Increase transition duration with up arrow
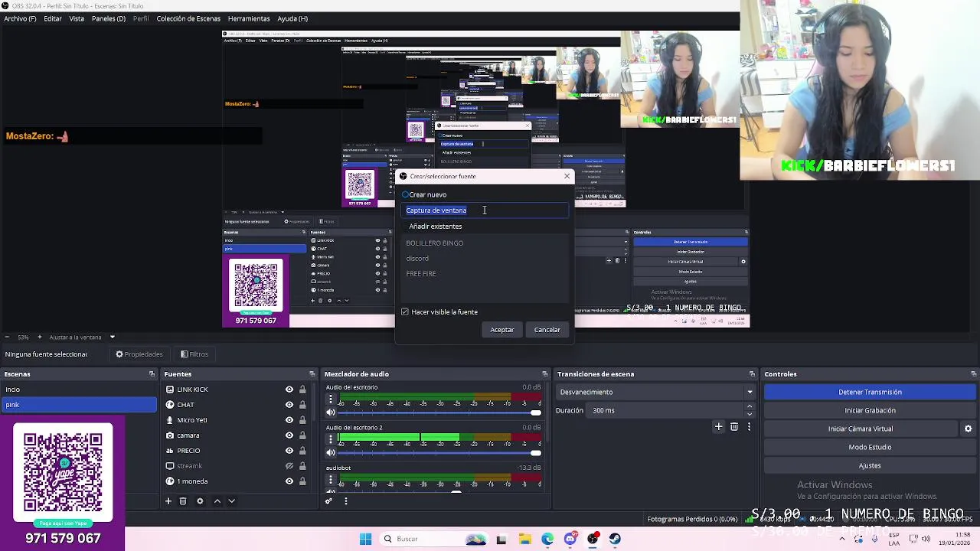This screenshot has width=980, height=551. click(x=750, y=406)
